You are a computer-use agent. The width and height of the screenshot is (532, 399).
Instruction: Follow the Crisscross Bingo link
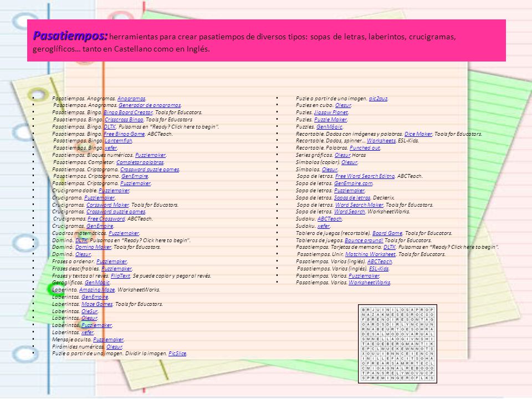pos(124,120)
